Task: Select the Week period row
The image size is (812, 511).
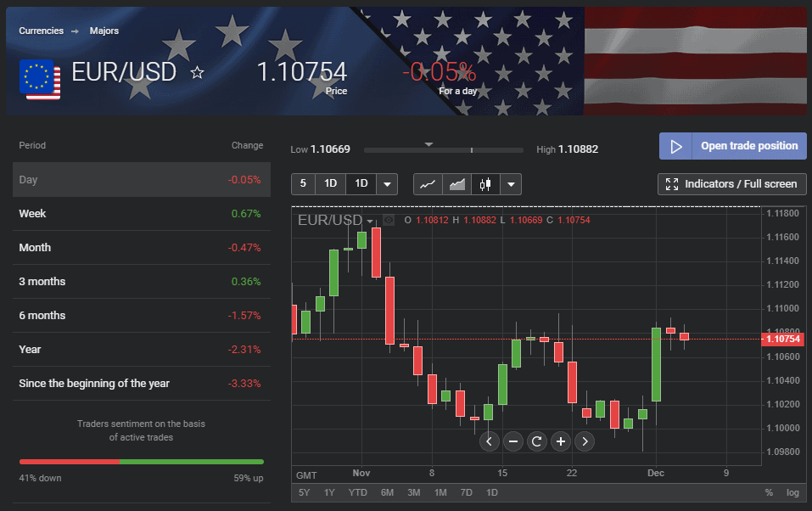Action: tap(140, 213)
